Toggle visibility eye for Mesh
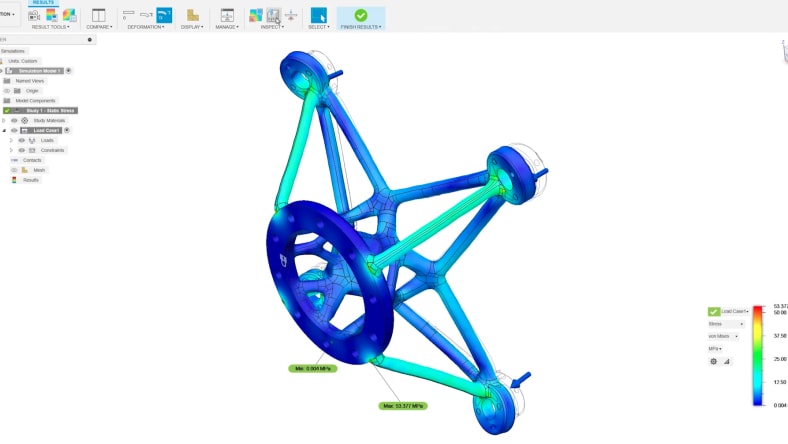 14,170
